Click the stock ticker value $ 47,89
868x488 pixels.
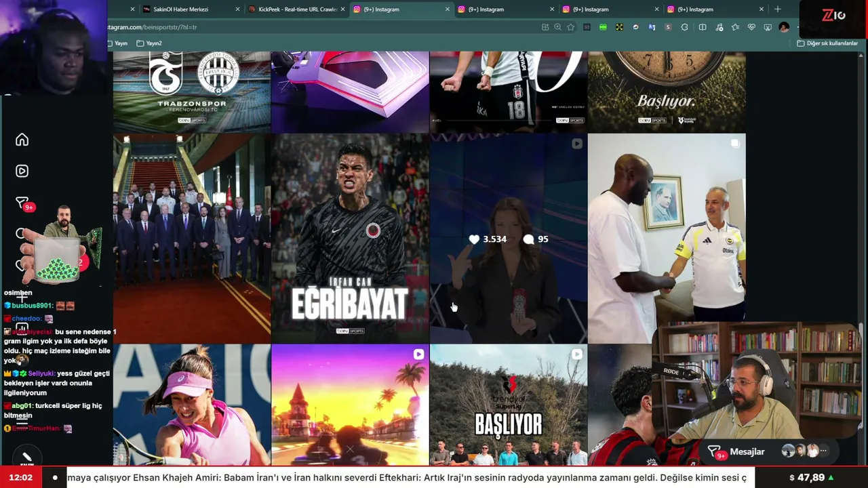pos(812,477)
